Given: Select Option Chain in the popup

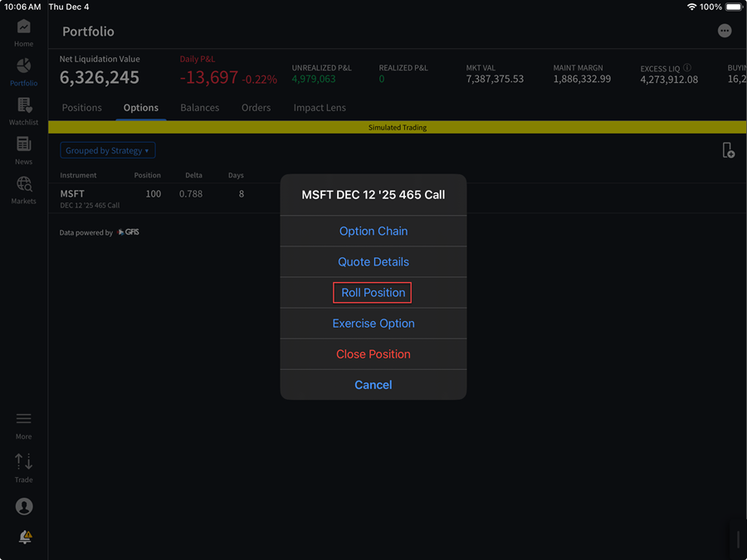Looking at the screenshot, I should click(373, 231).
